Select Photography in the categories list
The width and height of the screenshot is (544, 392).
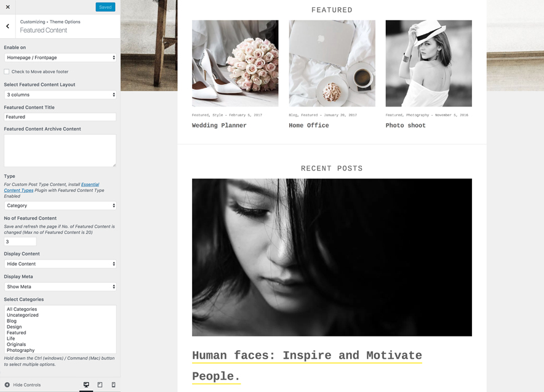21,350
